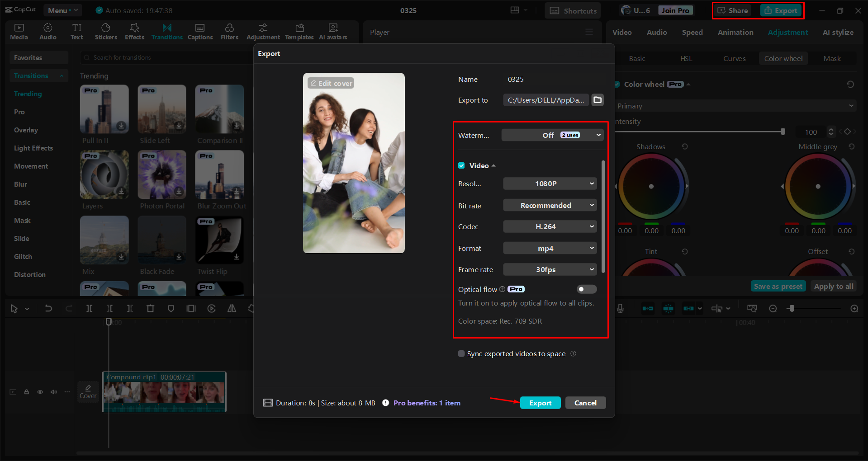This screenshot has height=461, width=868.
Task: Click the Undo icon above the timeline
Action: pyautogui.click(x=48, y=308)
